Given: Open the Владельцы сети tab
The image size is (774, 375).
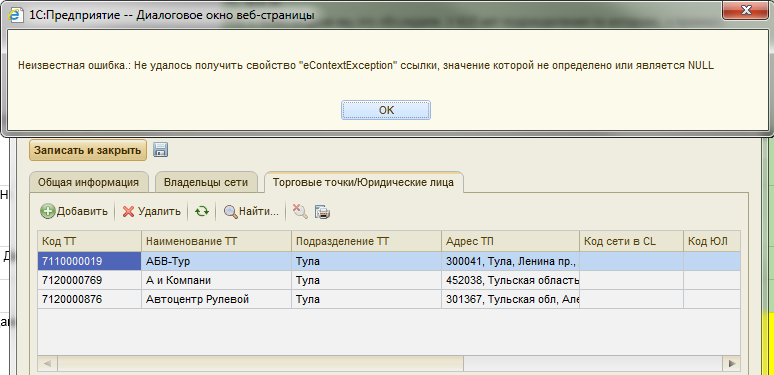Looking at the screenshot, I should [x=206, y=182].
